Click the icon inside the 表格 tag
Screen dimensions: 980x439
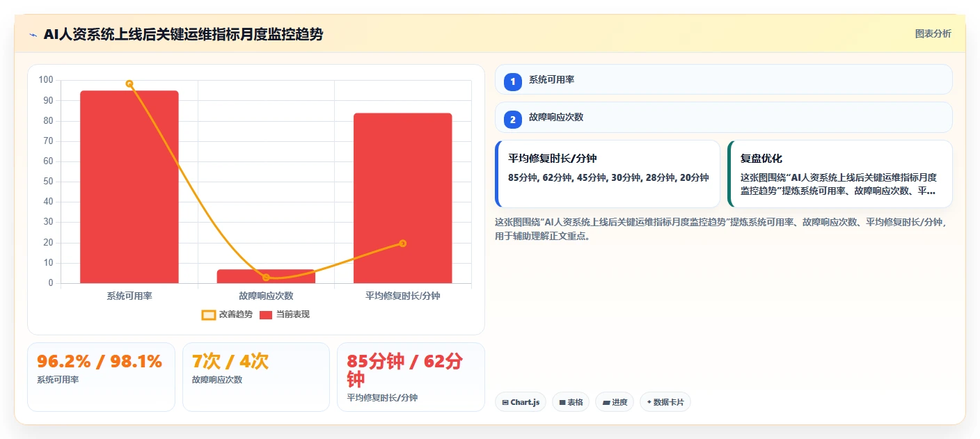[562, 402]
